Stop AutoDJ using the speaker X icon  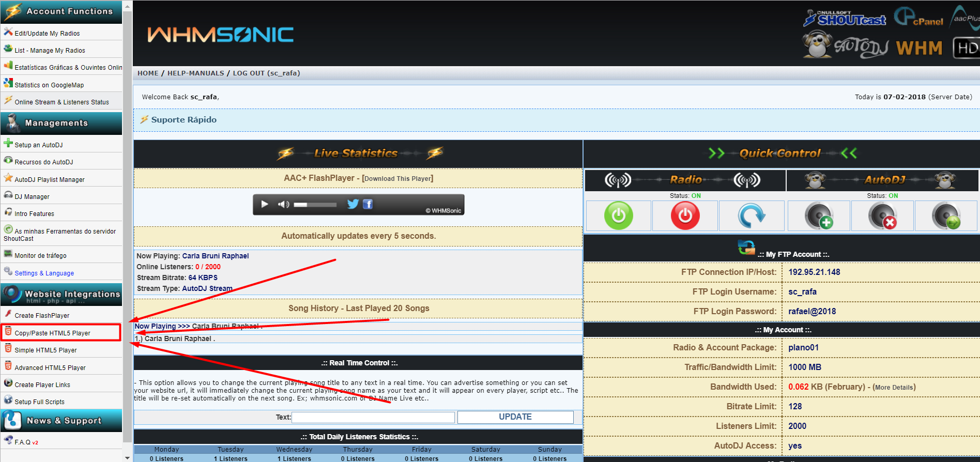(x=882, y=215)
